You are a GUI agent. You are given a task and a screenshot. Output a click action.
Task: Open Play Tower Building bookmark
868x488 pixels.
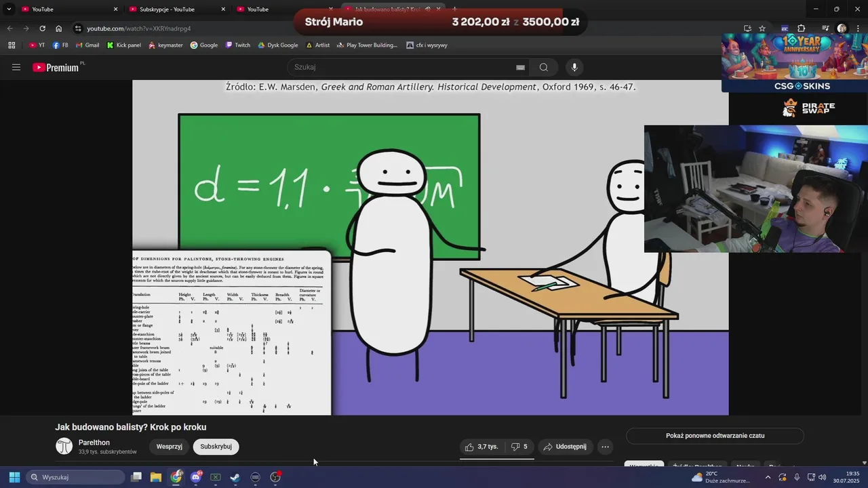click(x=367, y=45)
